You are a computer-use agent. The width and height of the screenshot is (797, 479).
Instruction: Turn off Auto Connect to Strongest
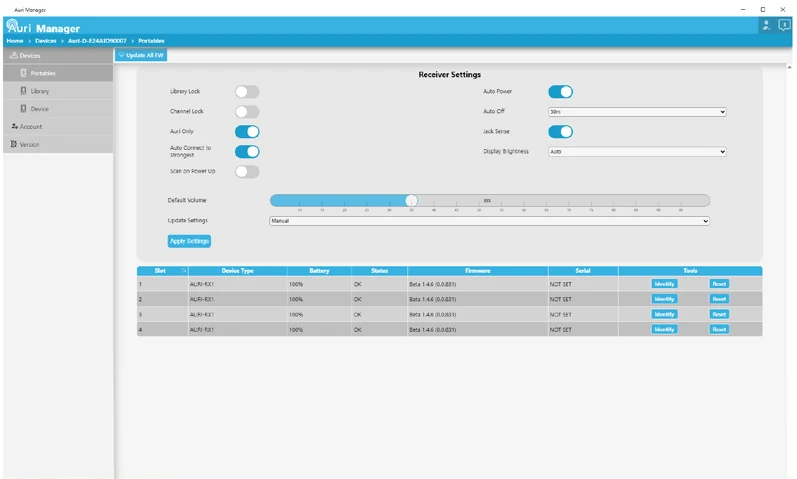(x=247, y=152)
